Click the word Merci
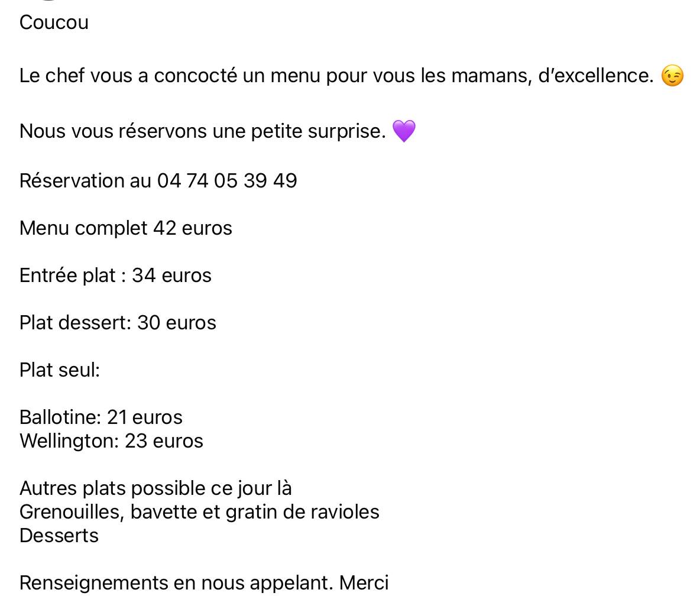Image resolution: width=700 pixels, height=596 pixels. pyautogui.click(x=364, y=583)
